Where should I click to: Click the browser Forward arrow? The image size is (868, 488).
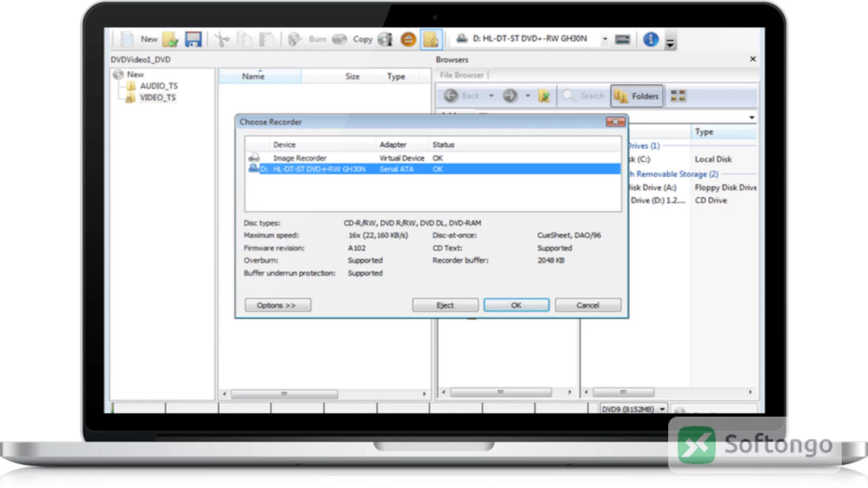click(x=510, y=96)
